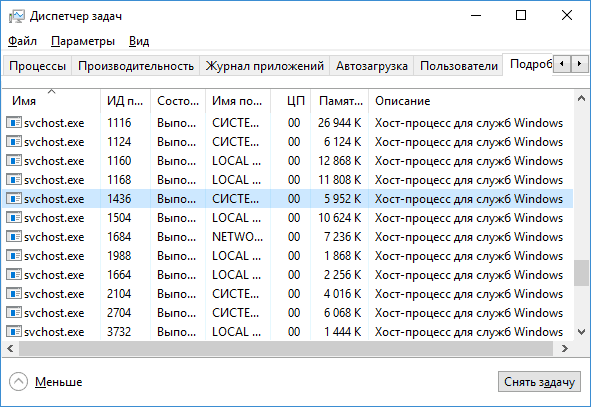Click the vertical scrollbar up arrow
Screen dimensions: 591x407
point(581,99)
